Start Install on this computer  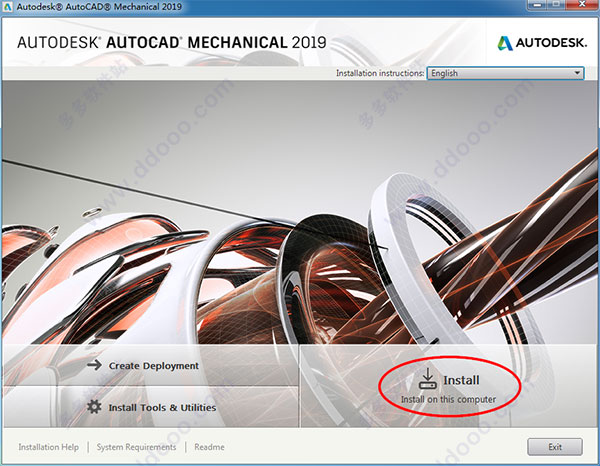click(448, 386)
